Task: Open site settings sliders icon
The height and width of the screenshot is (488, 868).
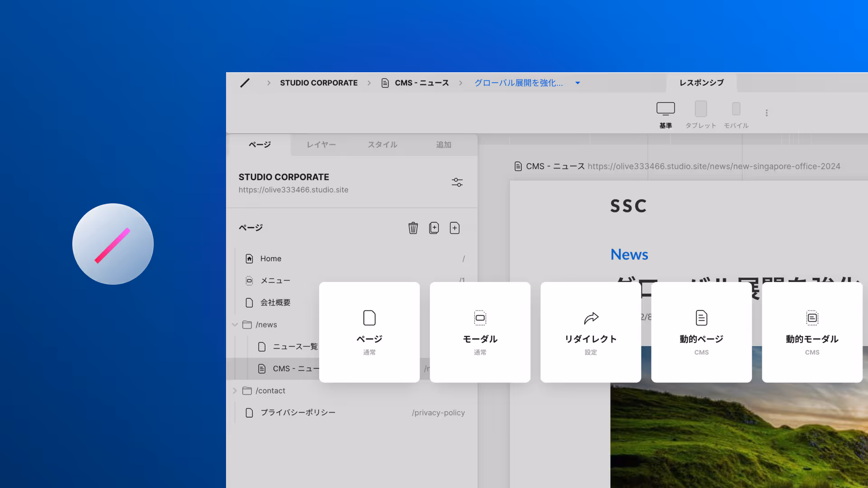Action: coord(457,182)
